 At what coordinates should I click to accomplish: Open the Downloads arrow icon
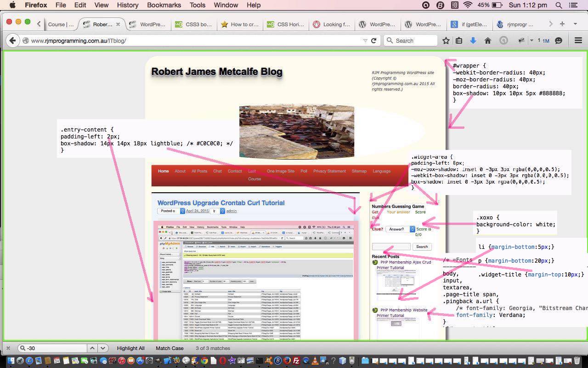473,40
